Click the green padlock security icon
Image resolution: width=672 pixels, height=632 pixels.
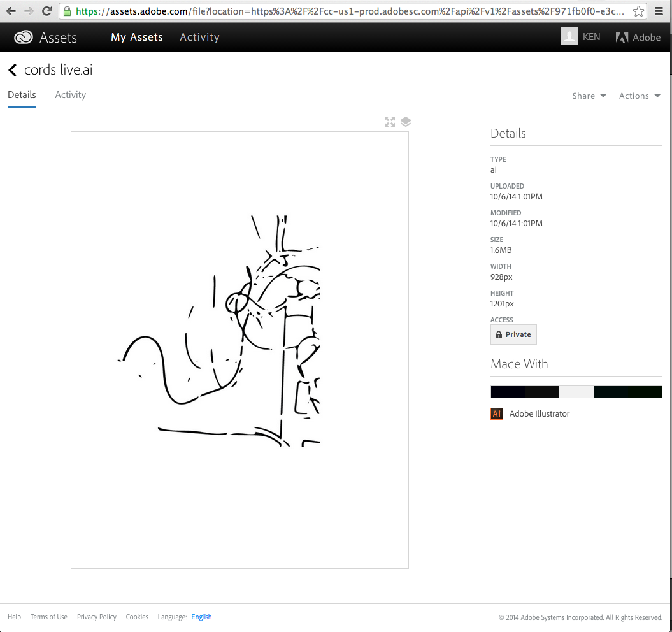pyautogui.click(x=67, y=11)
